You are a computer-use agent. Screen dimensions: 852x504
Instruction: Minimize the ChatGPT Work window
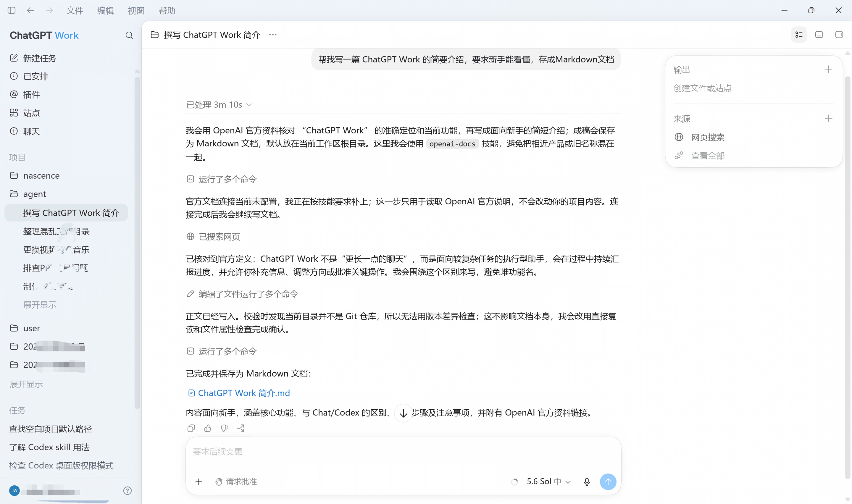click(x=785, y=11)
